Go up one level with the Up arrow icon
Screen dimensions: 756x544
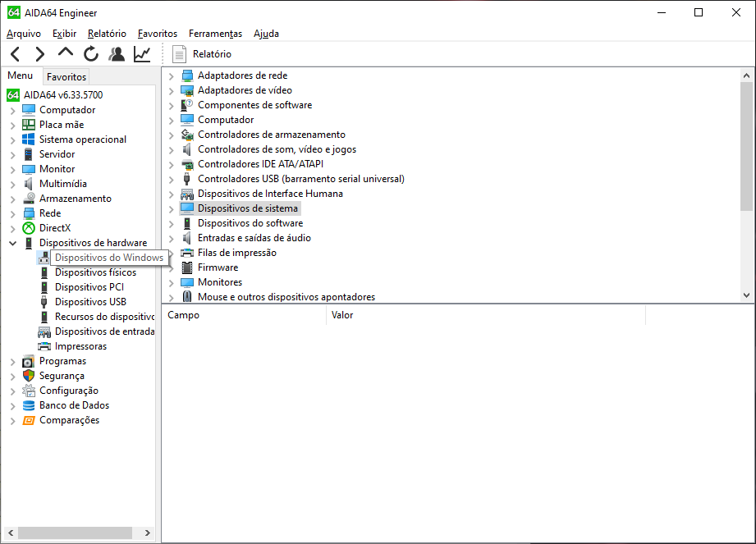pos(66,53)
